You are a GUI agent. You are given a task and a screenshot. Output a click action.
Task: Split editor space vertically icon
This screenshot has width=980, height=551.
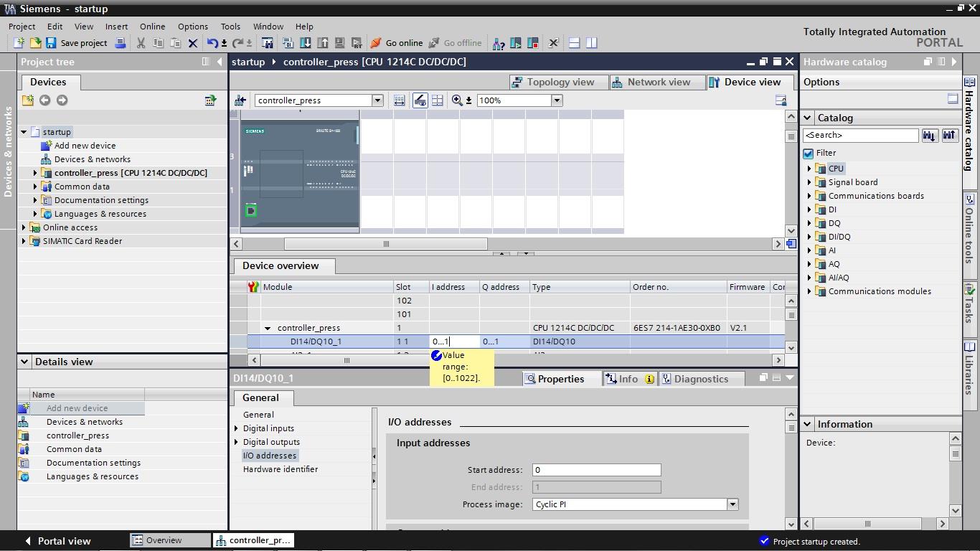click(x=592, y=43)
